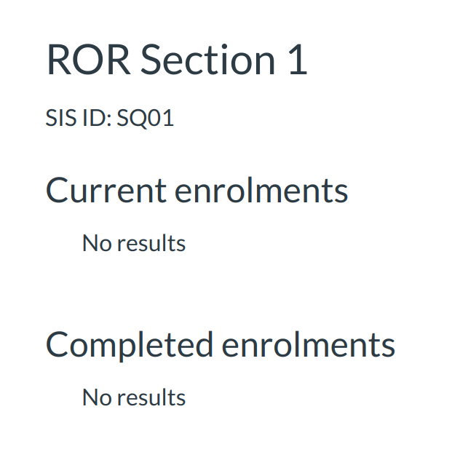The image size is (476, 460).
Task: Click the SQ01 identifier value
Action: click(146, 118)
